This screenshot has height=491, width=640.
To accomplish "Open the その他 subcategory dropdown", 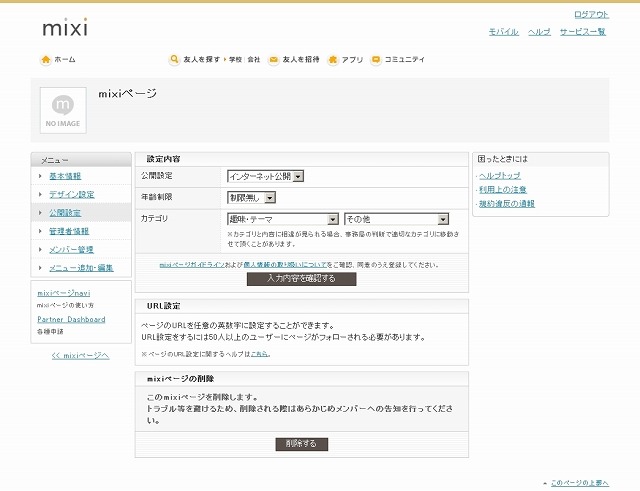I will point(397,219).
